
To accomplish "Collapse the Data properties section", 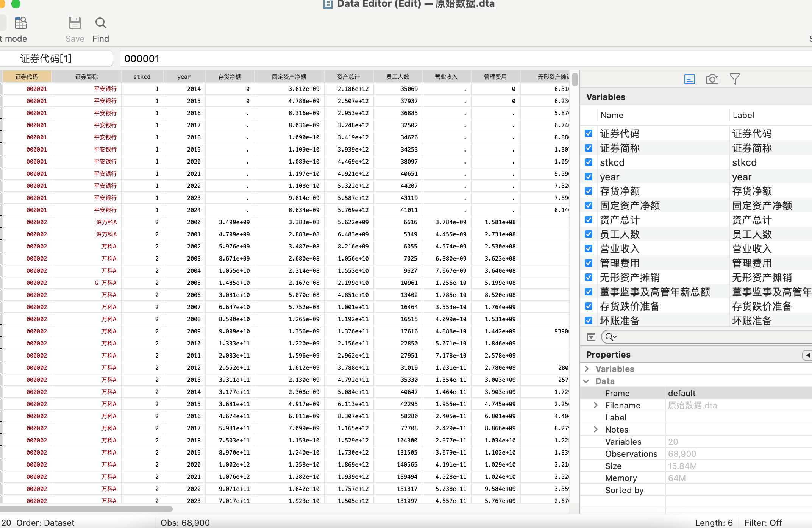I will point(587,381).
